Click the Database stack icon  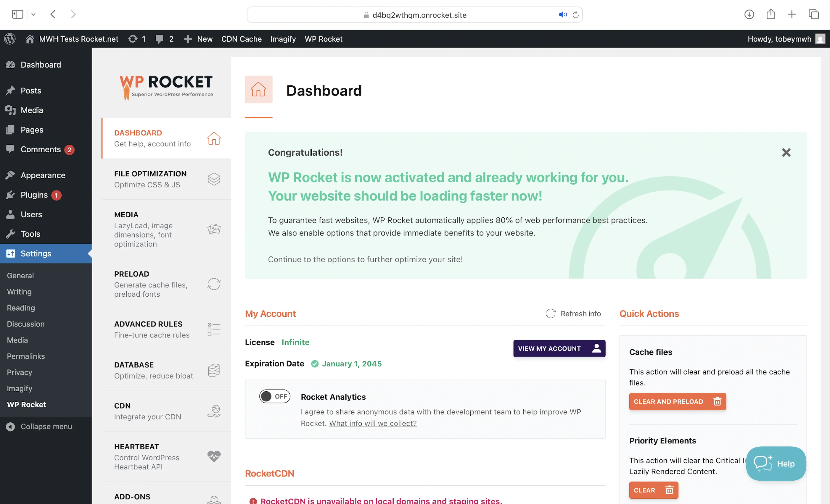[x=214, y=370]
